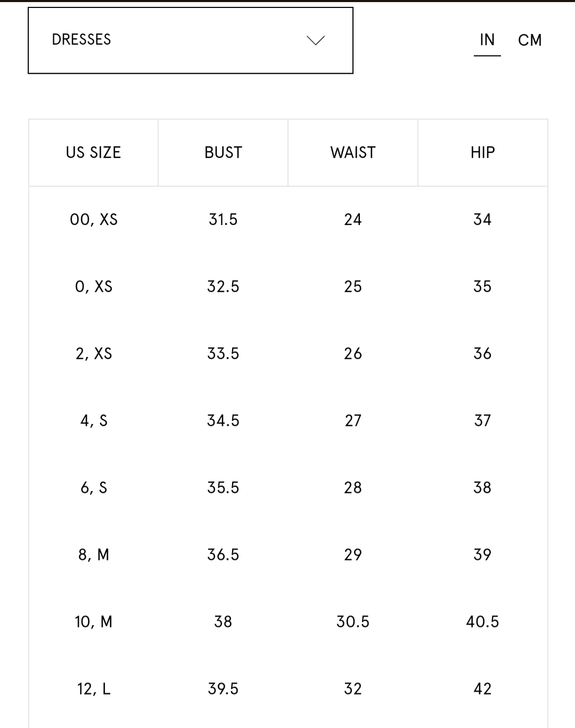Select the 00, XS size row

click(x=94, y=220)
